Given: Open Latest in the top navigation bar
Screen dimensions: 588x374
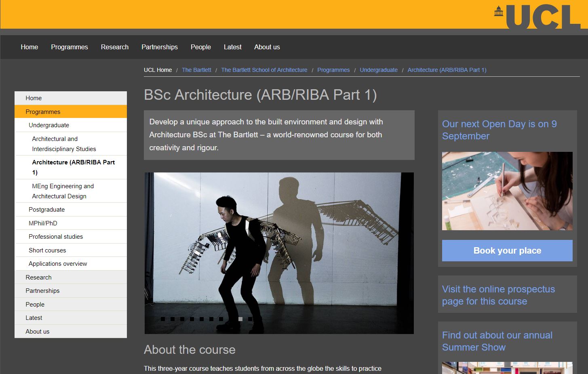Looking at the screenshot, I should pos(233,47).
